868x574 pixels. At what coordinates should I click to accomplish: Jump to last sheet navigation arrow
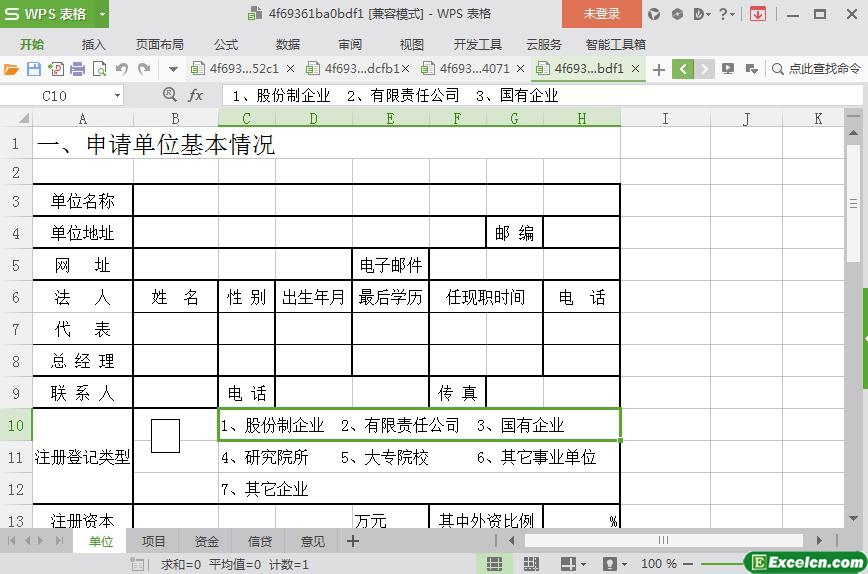coord(59,541)
